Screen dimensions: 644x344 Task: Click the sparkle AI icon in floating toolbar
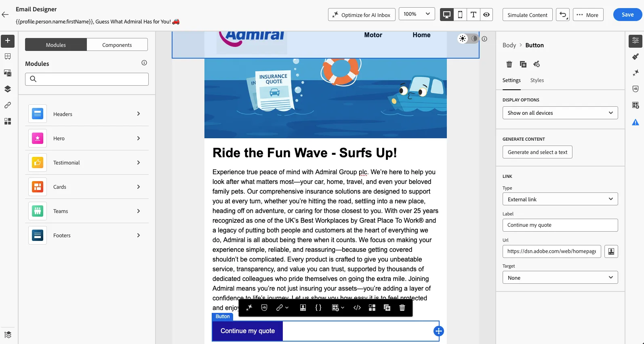coord(249,308)
